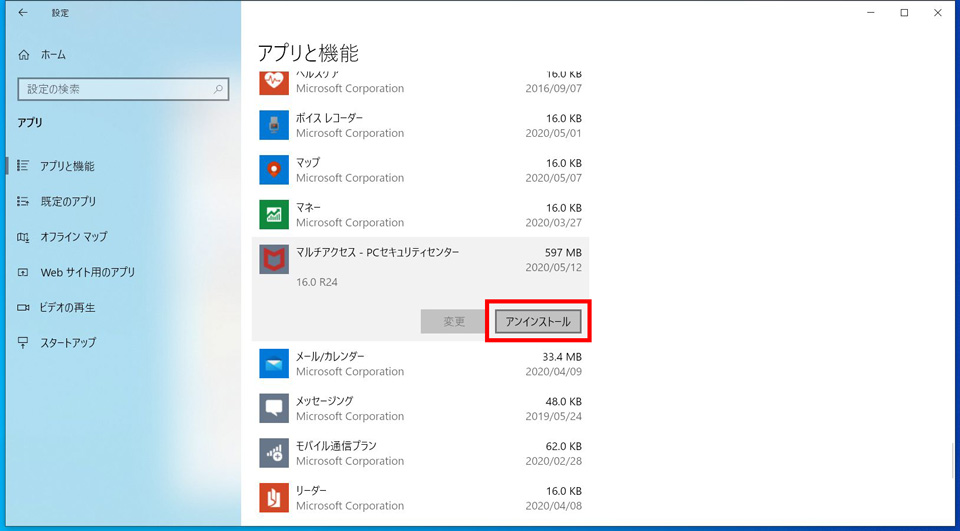
Task: Click the メッセージング chat bubble icon
Action: (x=274, y=408)
